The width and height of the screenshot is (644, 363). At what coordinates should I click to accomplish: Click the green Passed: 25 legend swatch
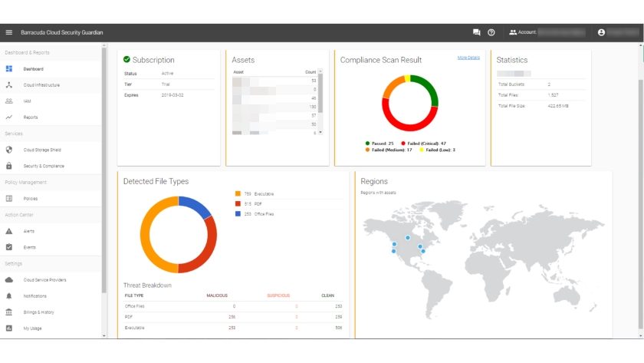pyautogui.click(x=367, y=144)
